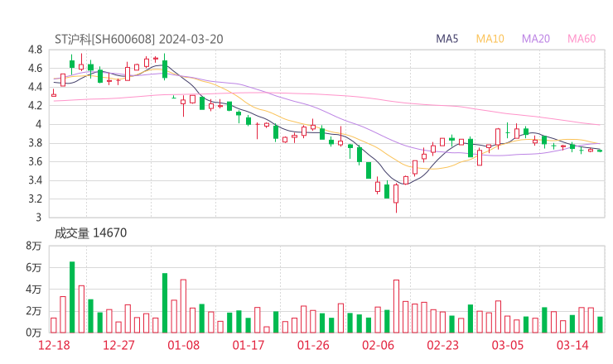The width and height of the screenshot is (613, 364).
Task: Click the 3.2 price axis label
Action: click(x=35, y=199)
